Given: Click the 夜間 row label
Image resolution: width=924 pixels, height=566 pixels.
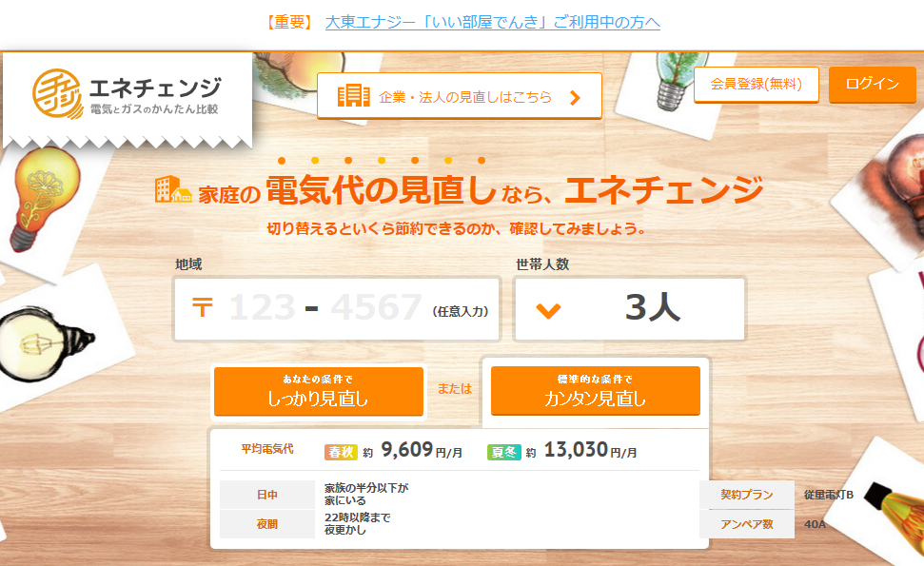Looking at the screenshot, I should (267, 524).
